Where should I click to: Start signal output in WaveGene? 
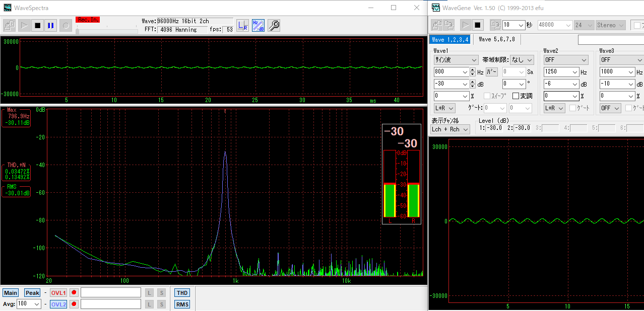click(x=466, y=25)
